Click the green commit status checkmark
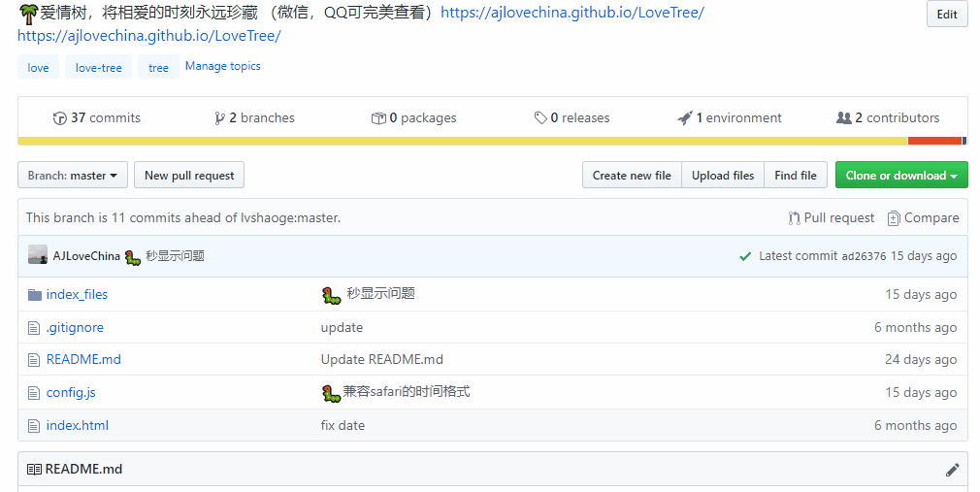 point(745,256)
